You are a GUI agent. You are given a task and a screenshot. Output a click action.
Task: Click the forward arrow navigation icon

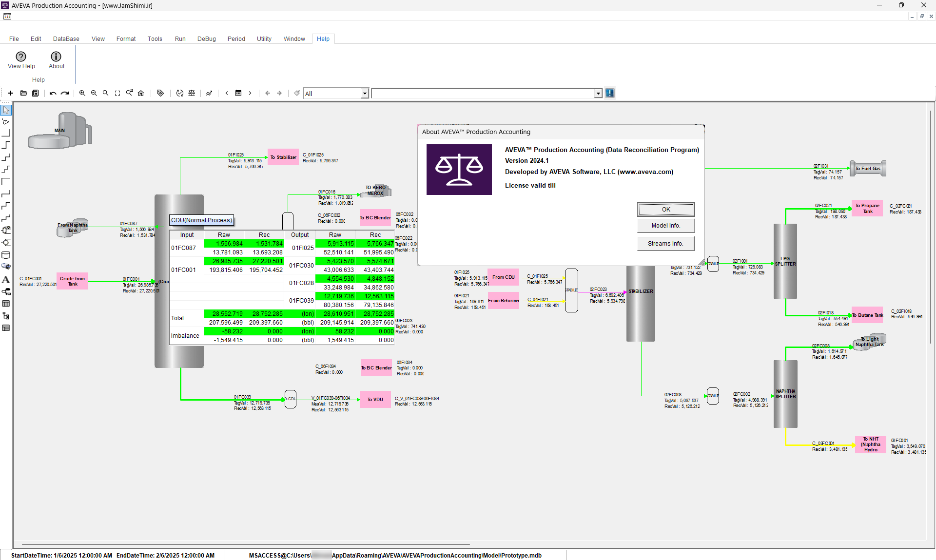(x=279, y=93)
